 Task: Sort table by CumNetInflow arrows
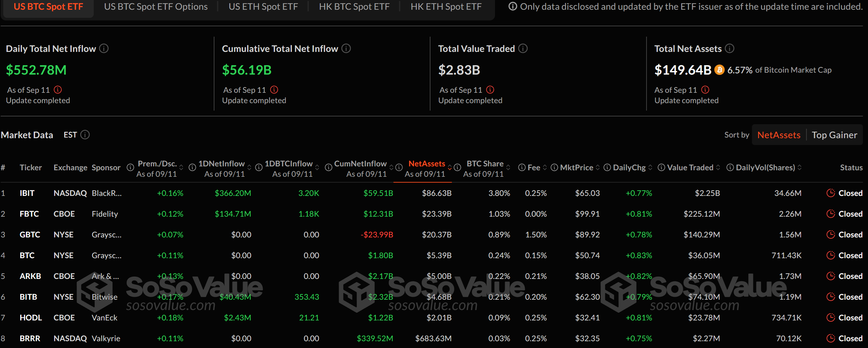[x=391, y=167]
